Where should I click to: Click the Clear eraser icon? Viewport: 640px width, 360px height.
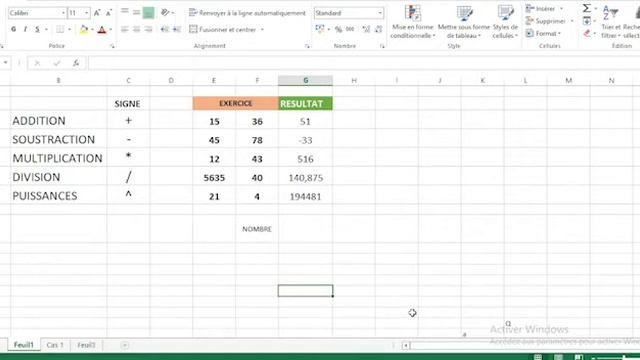(x=587, y=33)
